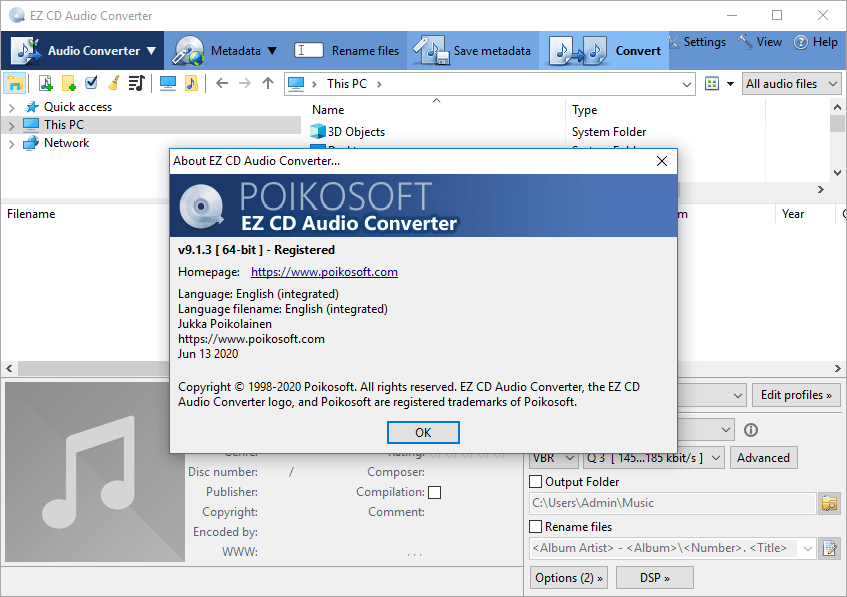Toggle the Compilation checkbox
The image size is (847, 597).
(x=434, y=492)
